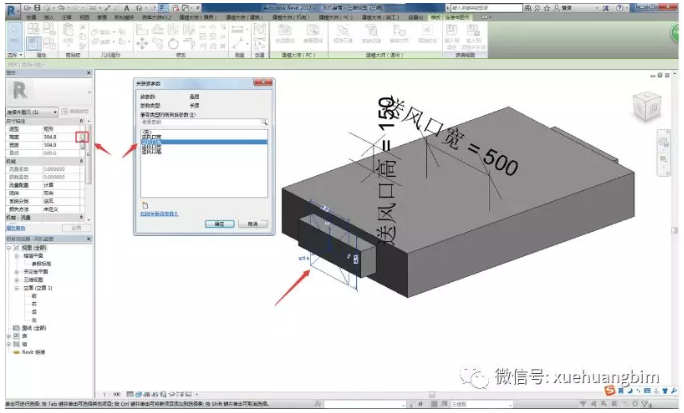
Task: Click the Help question mark icon in title bar
Action: (x=619, y=8)
